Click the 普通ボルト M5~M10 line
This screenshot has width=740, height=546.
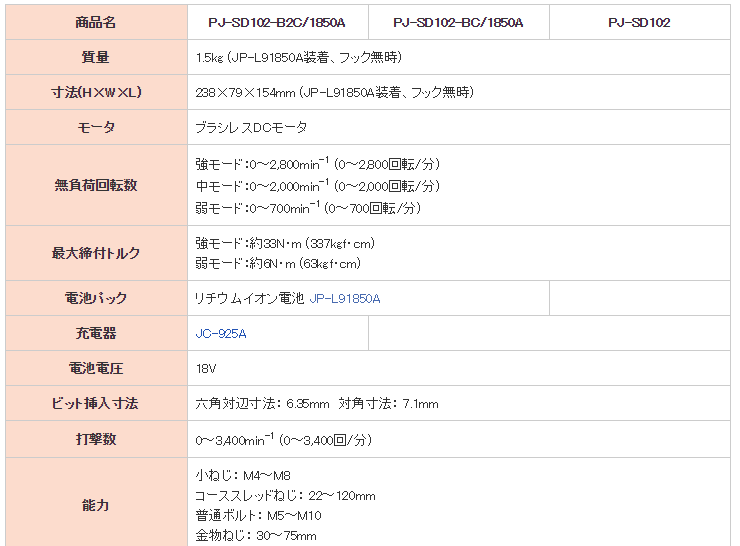tap(259, 515)
